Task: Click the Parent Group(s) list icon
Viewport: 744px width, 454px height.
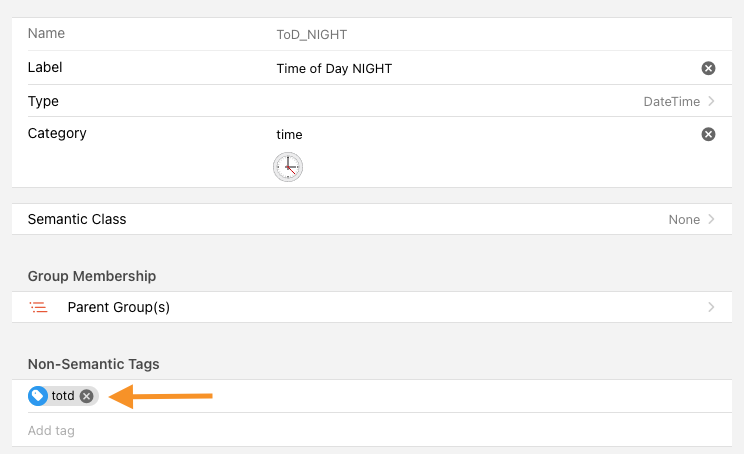Action: pyautogui.click(x=39, y=307)
